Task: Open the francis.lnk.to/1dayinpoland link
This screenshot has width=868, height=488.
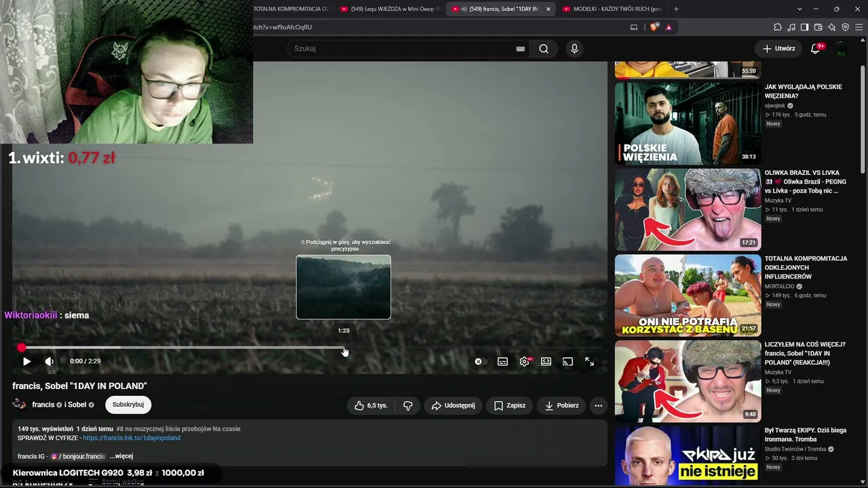Action: 132,438
